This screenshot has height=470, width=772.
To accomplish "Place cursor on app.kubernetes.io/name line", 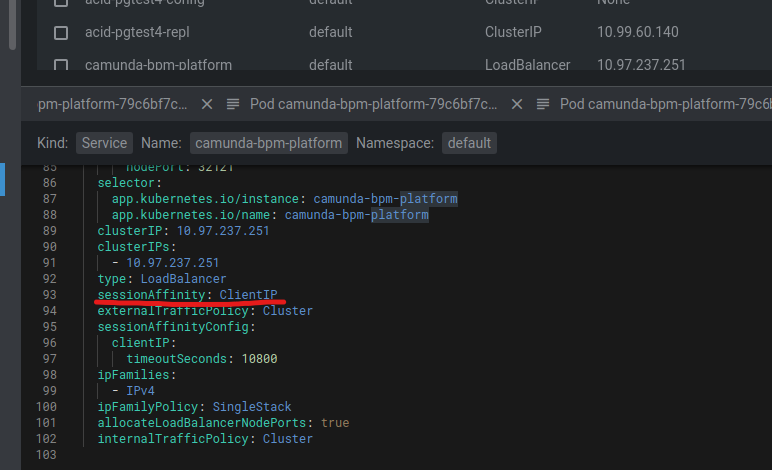I will tap(270, 215).
